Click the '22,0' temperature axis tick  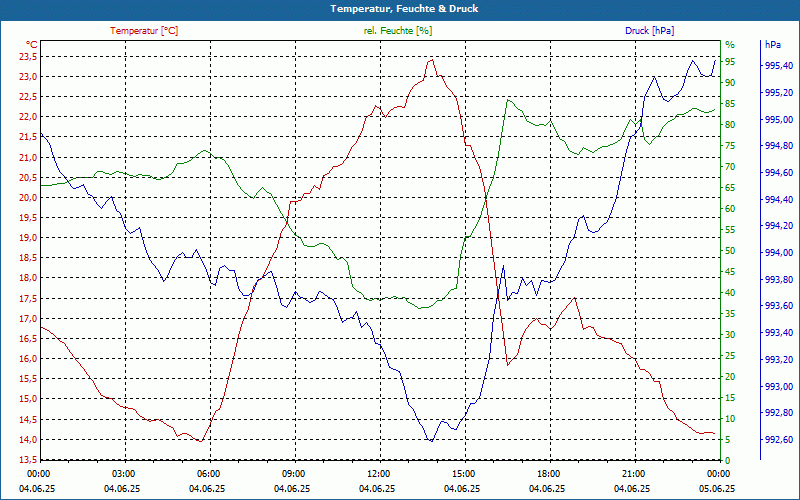pos(29,117)
